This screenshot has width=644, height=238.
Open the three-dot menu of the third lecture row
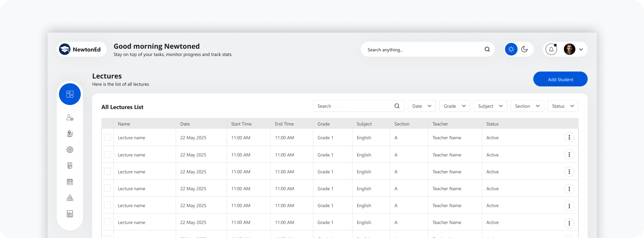tap(569, 171)
